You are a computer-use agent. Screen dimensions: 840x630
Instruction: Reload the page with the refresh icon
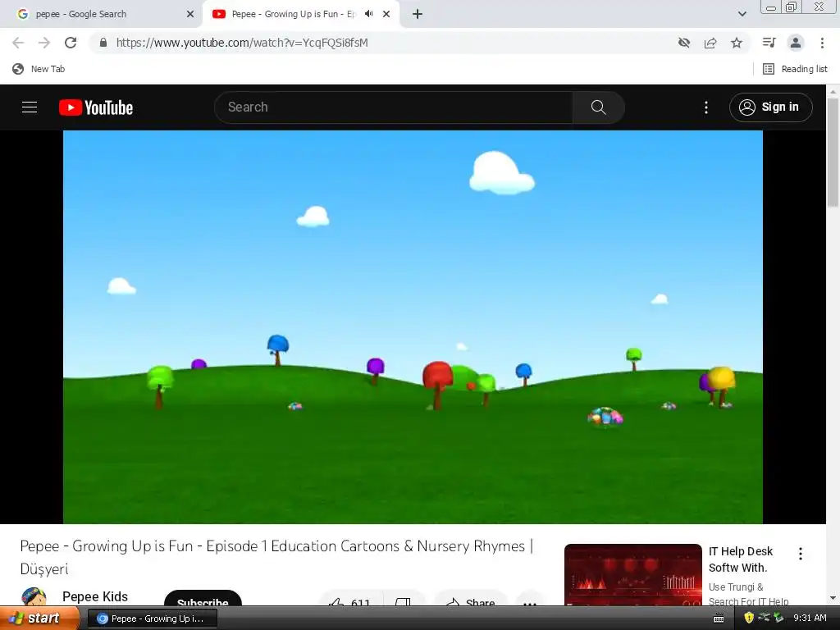(x=71, y=43)
